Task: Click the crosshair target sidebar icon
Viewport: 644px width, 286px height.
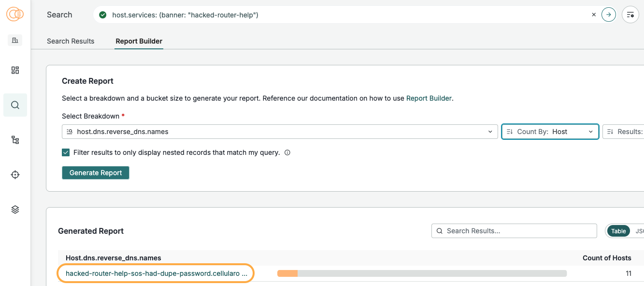Action: tap(15, 175)
